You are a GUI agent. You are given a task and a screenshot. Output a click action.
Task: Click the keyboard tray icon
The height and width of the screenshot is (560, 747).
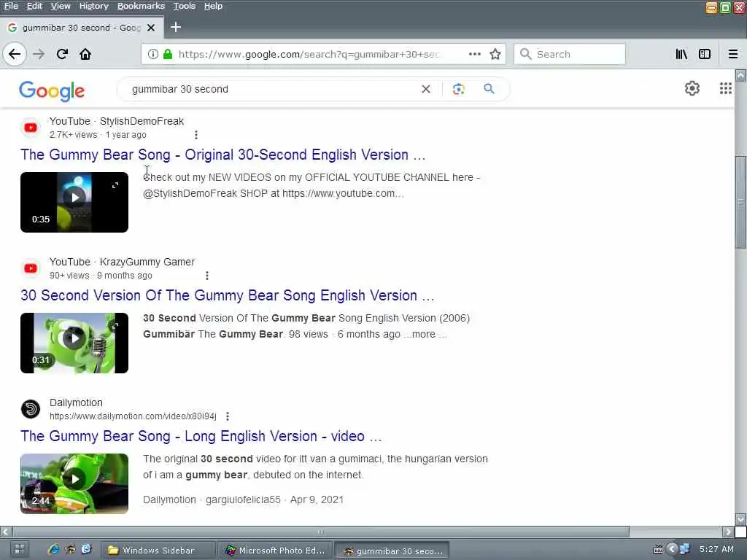[657, 550]
